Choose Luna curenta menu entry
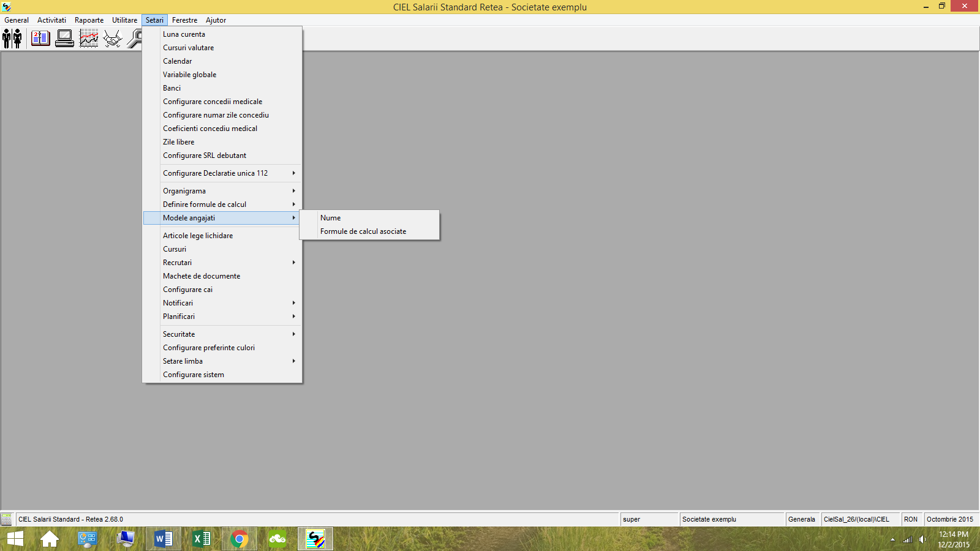This screenshot has width=980, height=551. 222,34
